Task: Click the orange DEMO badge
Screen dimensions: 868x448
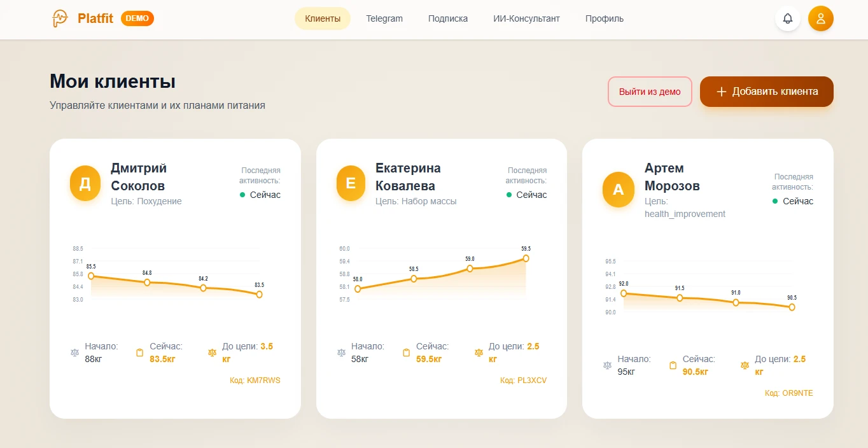Action: coord(137,18)
